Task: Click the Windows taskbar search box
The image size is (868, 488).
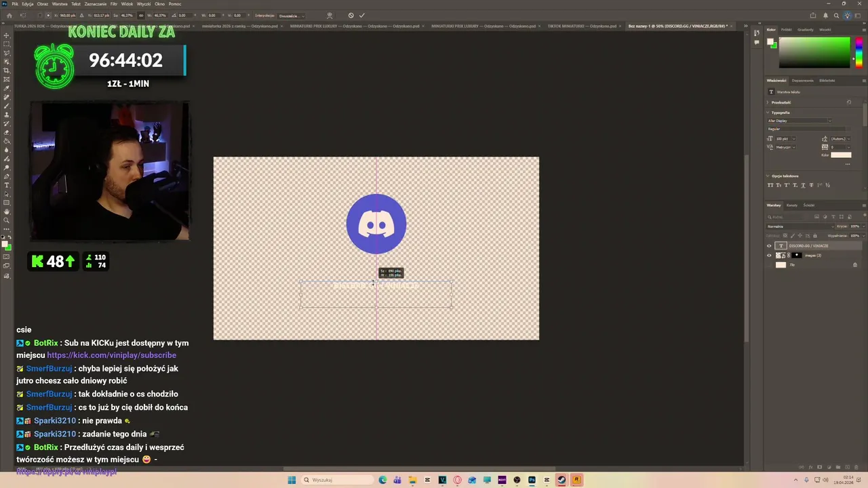Action: click(336, 480)
